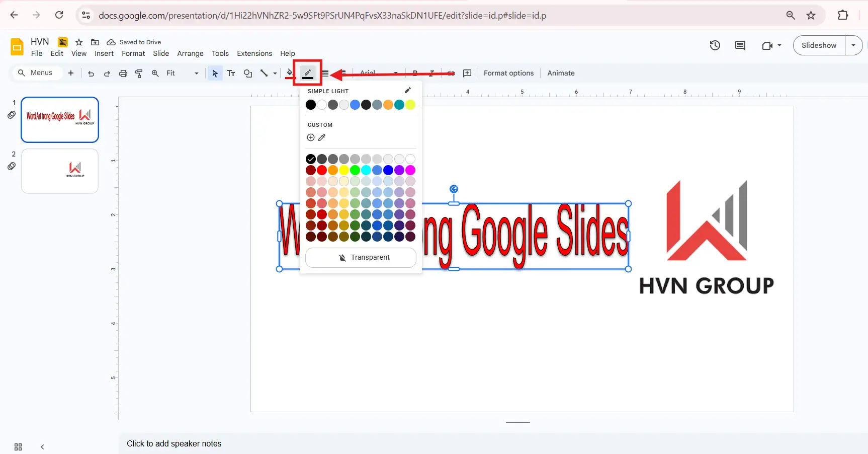
Task: Open the Slideshow dropdown arrow
Action: [x=853, y=45]
